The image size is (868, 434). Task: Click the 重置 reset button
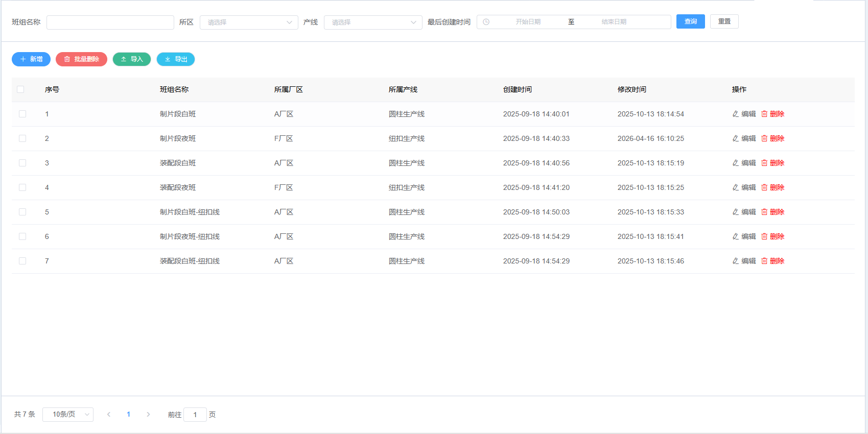click(x=724, y=21)
